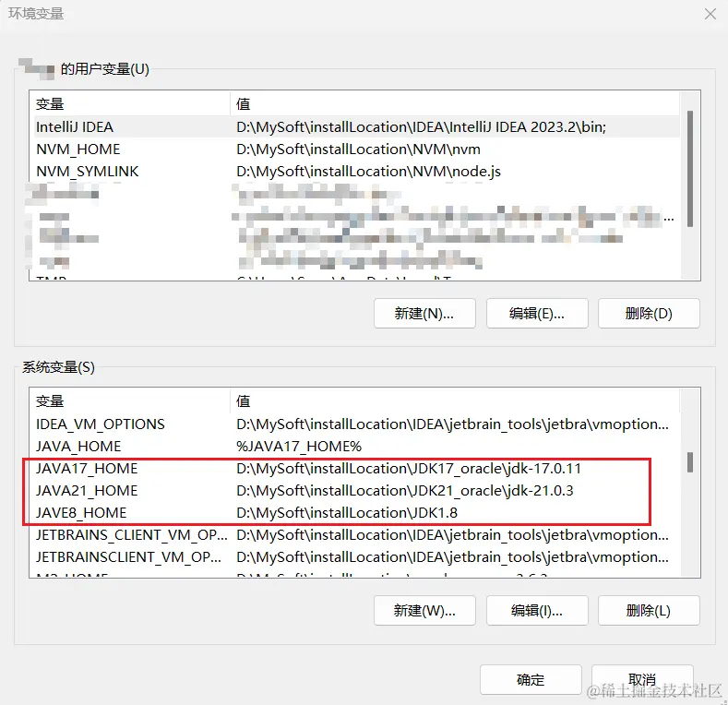Select the NVM_SYMLINK user variable

(x=88, y=172)
